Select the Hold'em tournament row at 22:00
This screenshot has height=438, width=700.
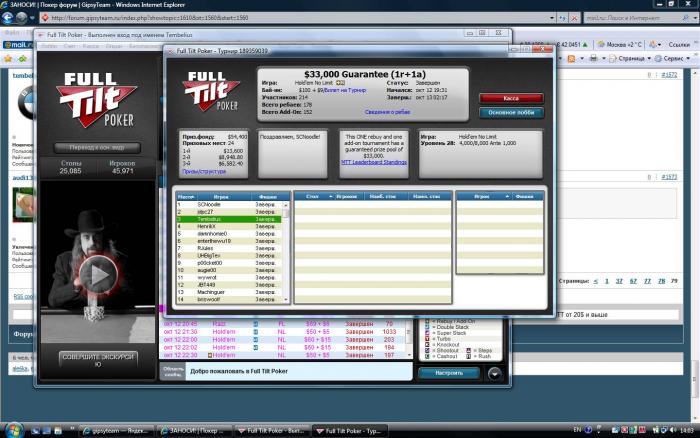[x=283, y=340]
